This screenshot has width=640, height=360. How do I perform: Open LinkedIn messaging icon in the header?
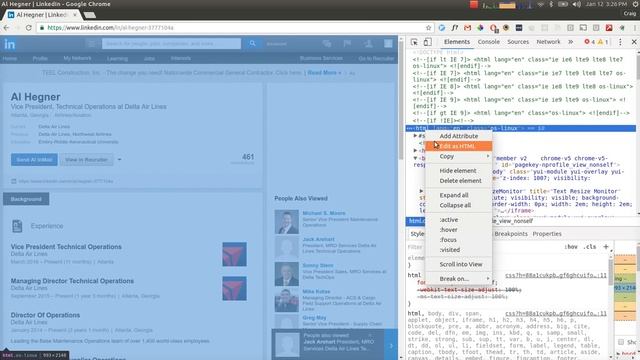[x=327, y=43]
